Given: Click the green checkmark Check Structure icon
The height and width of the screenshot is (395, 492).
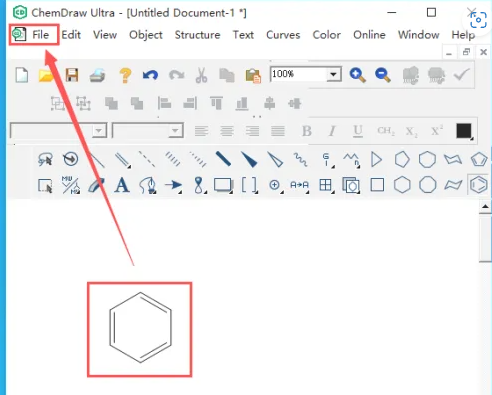Looking at the screenshot, I should pyautogui.click(x=461, y=75).
